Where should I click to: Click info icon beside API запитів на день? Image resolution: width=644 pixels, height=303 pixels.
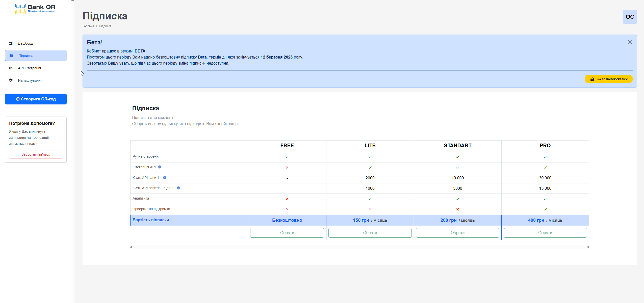click(x=178, y=188)
